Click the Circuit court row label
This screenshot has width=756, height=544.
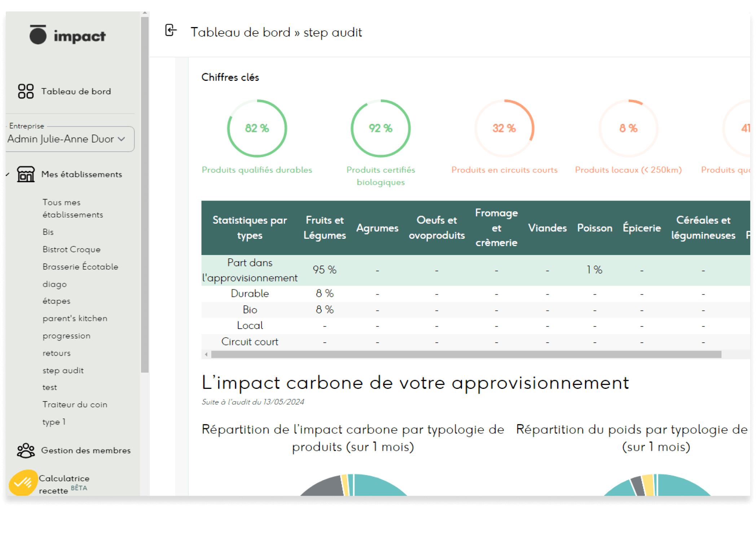(x=250, y=342)
